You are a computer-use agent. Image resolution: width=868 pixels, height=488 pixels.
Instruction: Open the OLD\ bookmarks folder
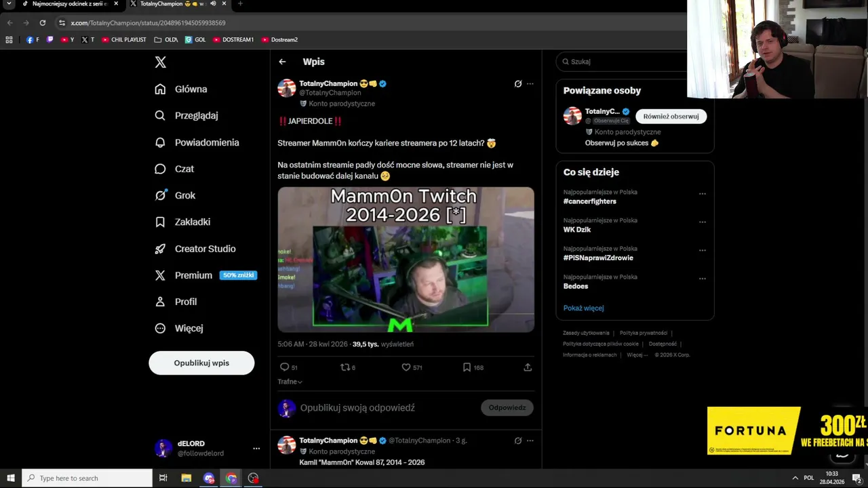tap(166, 40)
